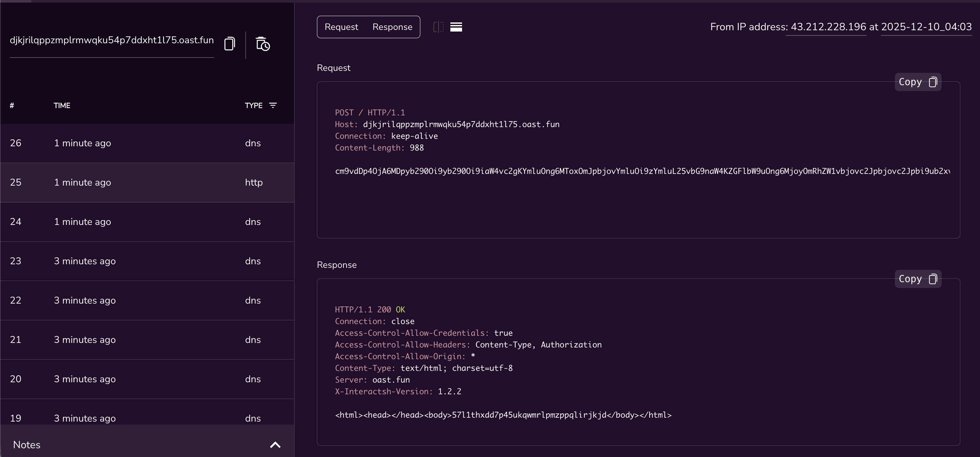Click the Access-Control-Allow-Headers response line

click(x=468, y=345)
